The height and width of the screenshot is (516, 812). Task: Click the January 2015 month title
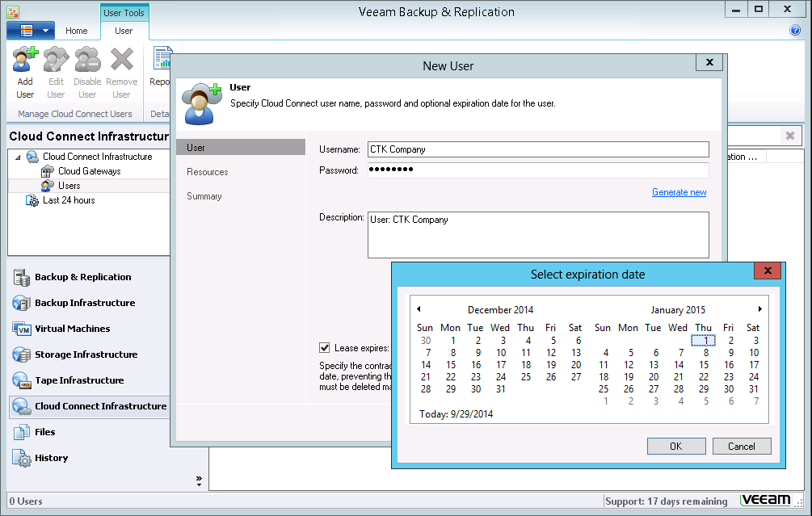(678, 309)
